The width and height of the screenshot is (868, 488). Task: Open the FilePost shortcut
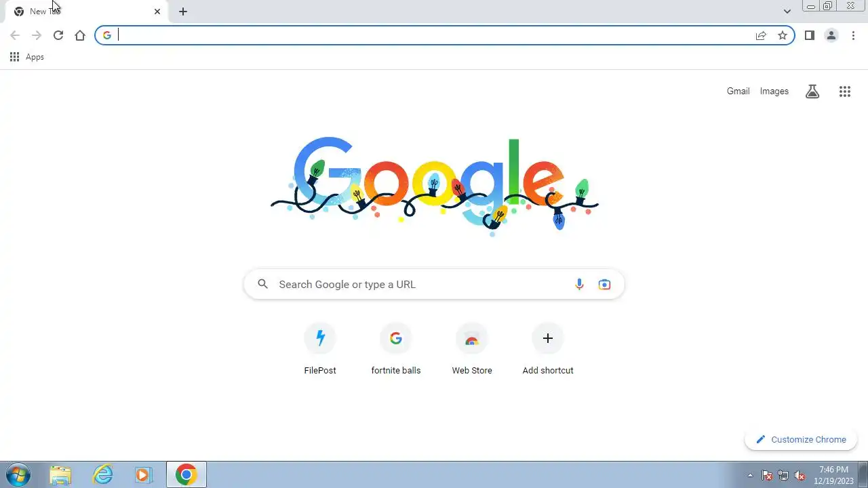(320, 349)
